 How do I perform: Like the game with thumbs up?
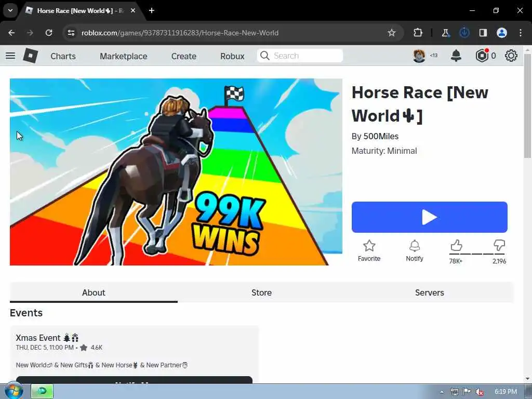coord(456,245)
